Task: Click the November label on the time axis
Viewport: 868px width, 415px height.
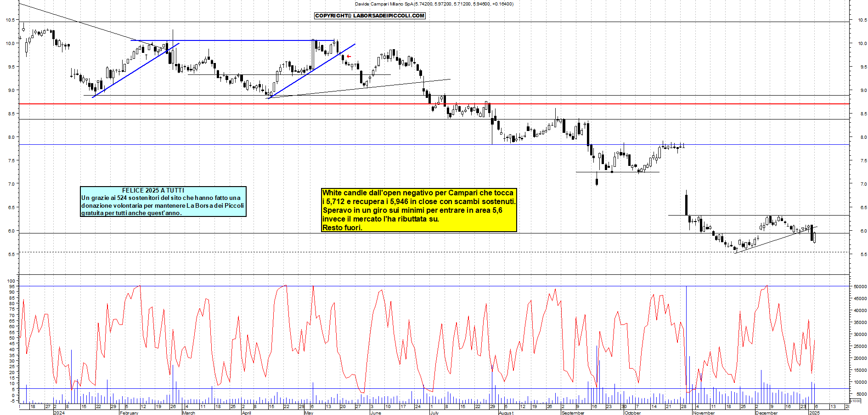Action: coord(704,413)
